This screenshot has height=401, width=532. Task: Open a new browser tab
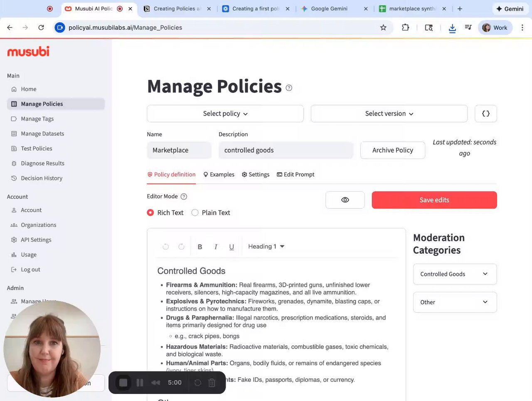[460, 9]
